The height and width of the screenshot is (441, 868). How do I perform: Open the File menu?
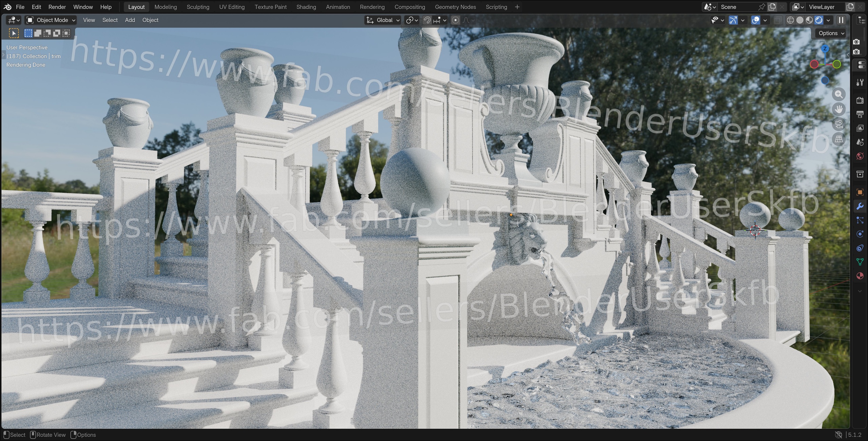(x=20, y=7)
